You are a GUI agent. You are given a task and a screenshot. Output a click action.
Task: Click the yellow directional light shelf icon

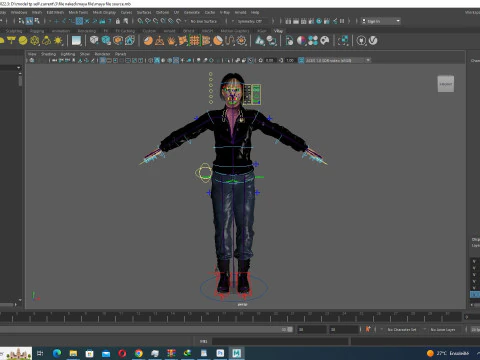[x=11, y=41]
